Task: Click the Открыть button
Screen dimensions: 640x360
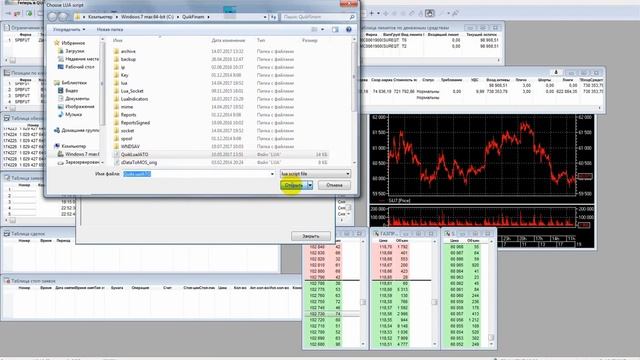Action: click(293, 185)
